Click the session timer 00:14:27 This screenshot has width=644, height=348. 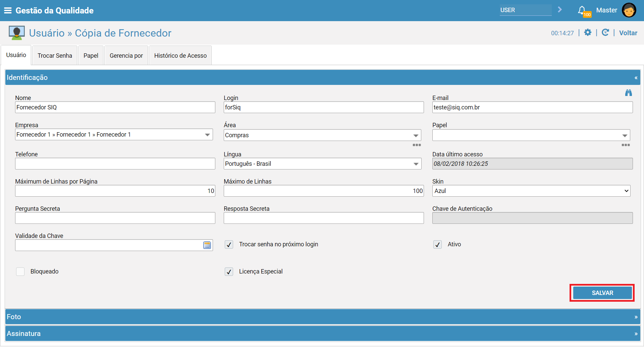[562, 33]
